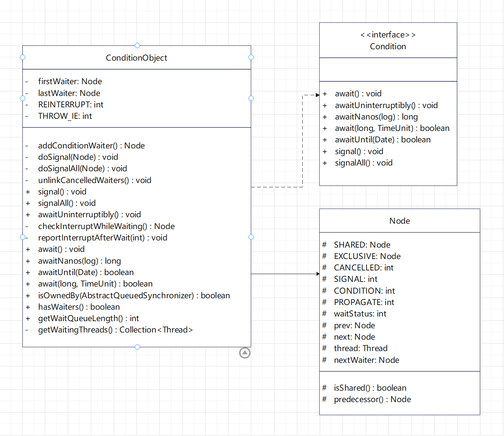Screen dimensions: 504x436
Task: Select the ConditionObject class title
Action: point(137,57)
